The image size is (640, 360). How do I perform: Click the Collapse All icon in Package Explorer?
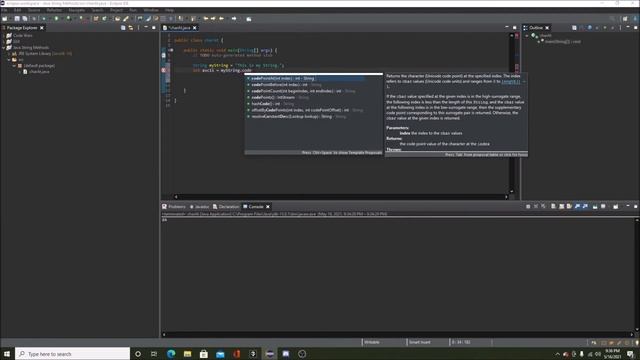[x=123, y=28]
